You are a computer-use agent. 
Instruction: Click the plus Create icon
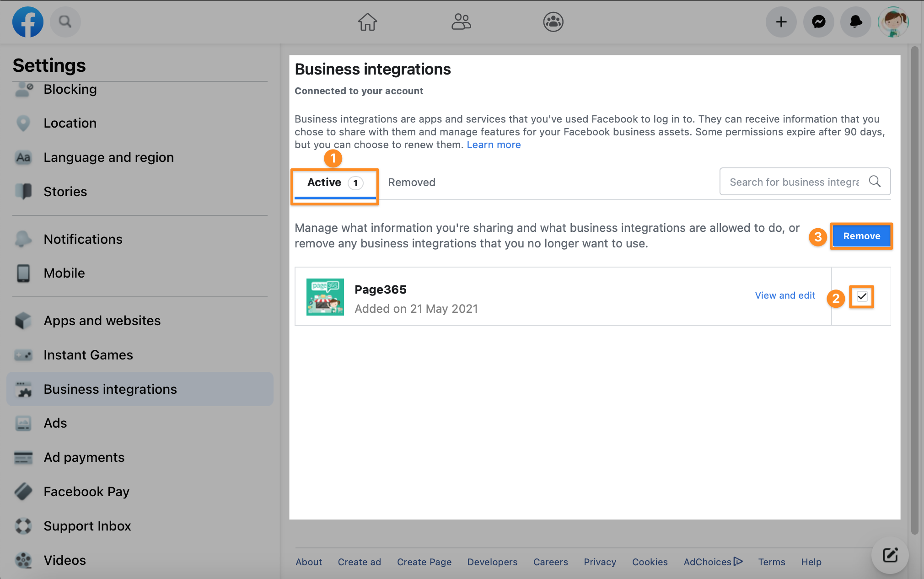coord(781,21)
